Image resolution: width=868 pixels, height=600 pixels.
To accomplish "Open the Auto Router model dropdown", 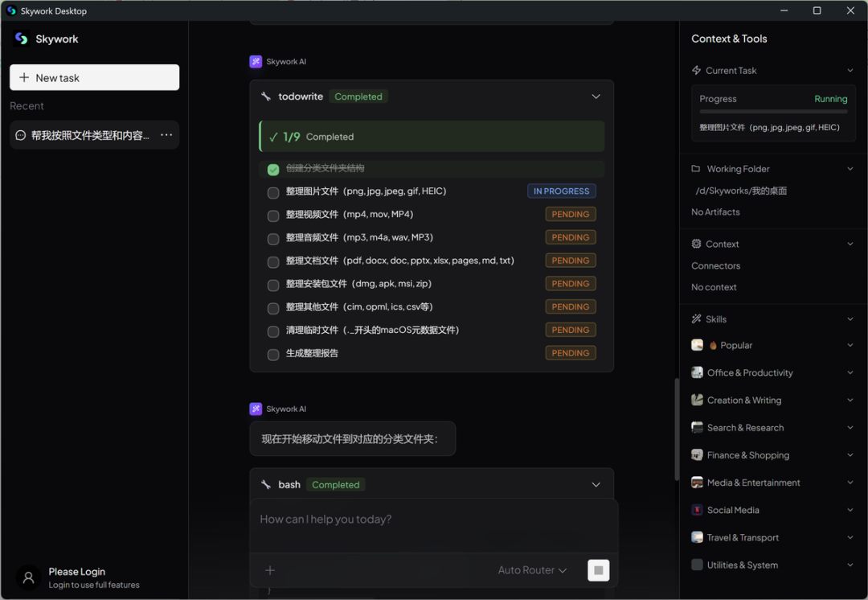I will point(532,570).
